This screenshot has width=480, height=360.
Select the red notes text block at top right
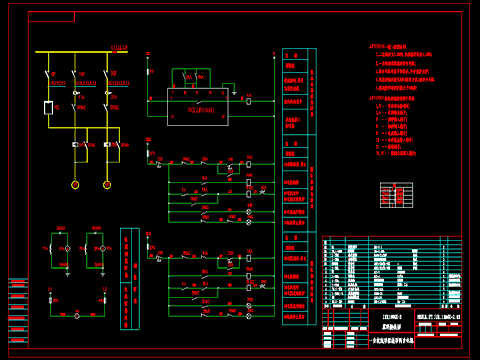click(402, 100)
